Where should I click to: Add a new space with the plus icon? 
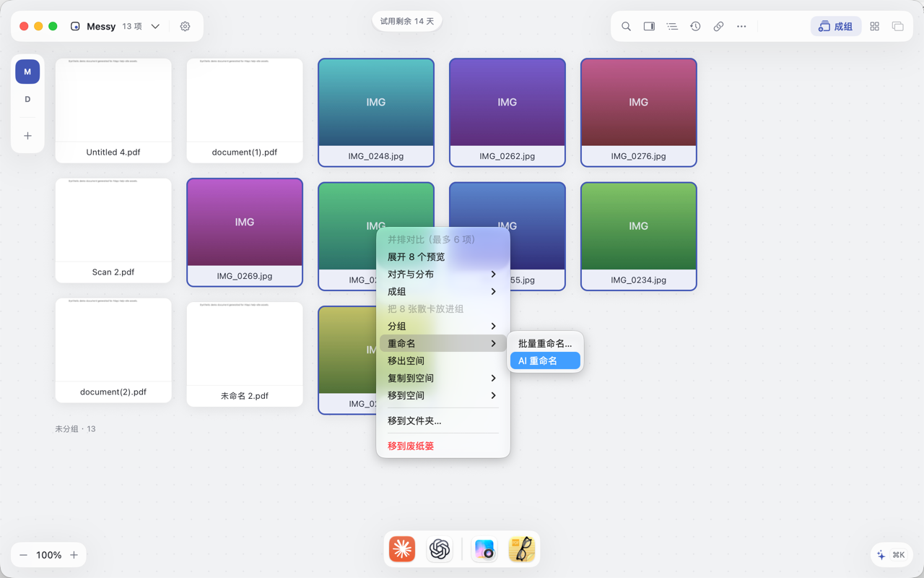pyautogui.click(x=27, y=136)
